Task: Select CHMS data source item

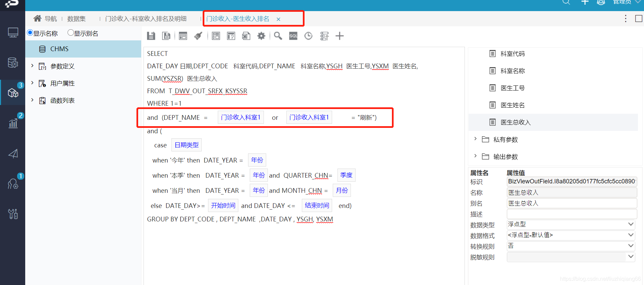Action: pyautogui.click(x=83, y=49)
